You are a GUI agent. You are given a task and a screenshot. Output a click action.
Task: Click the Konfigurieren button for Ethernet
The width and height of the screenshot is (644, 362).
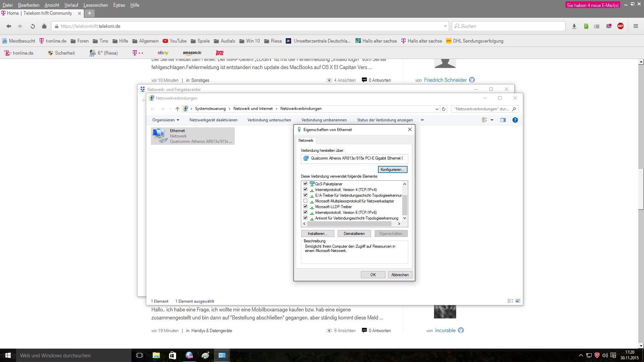click(392, 169)
